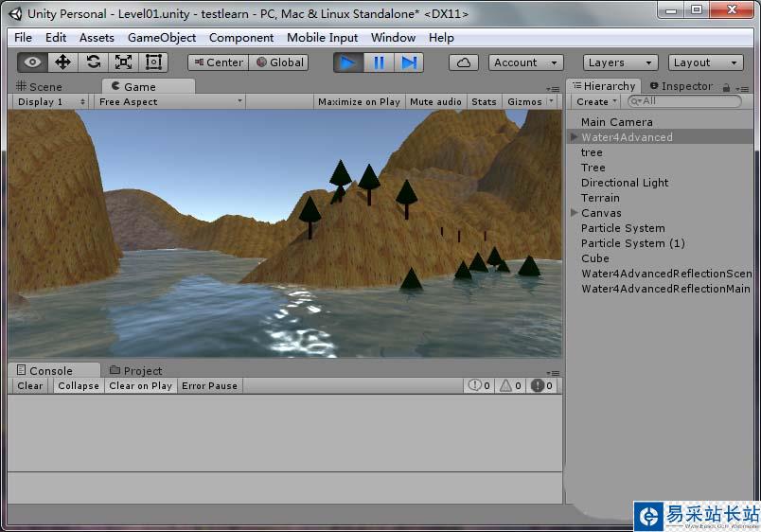Open the Layers dropdown
The height and width of the screenshot is (532, 761).
point(620,62)
